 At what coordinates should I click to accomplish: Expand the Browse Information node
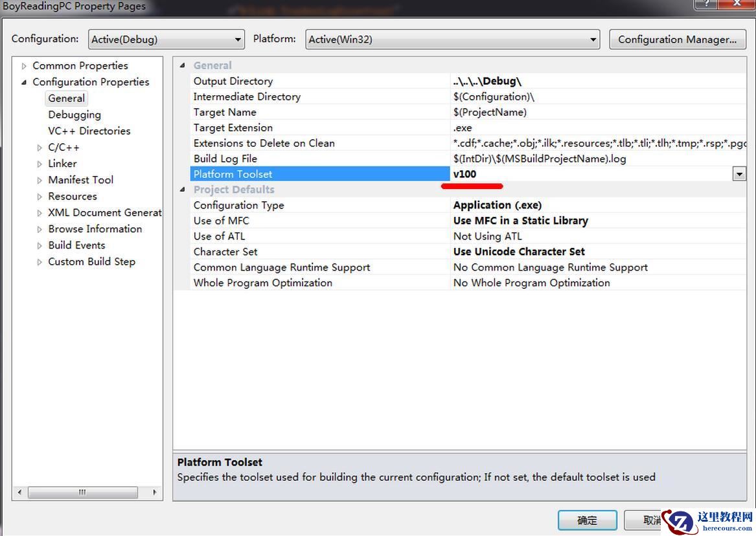click(40, 230)
